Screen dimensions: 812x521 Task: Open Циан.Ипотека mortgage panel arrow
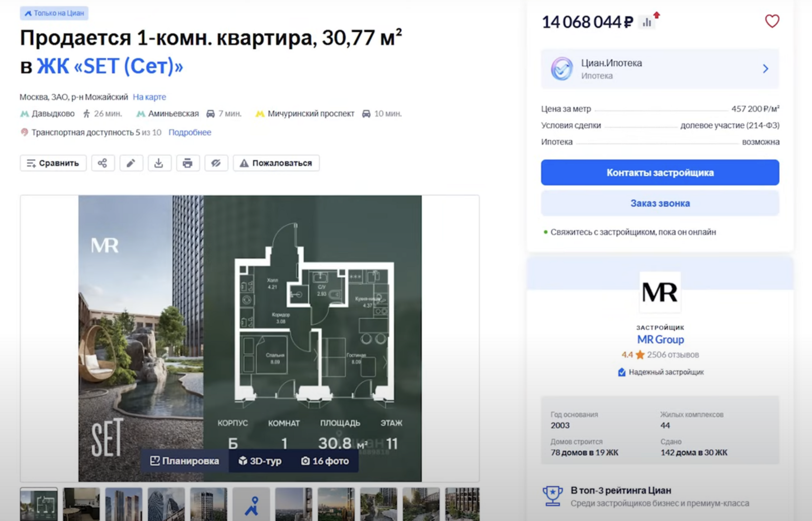click(766, 69)
